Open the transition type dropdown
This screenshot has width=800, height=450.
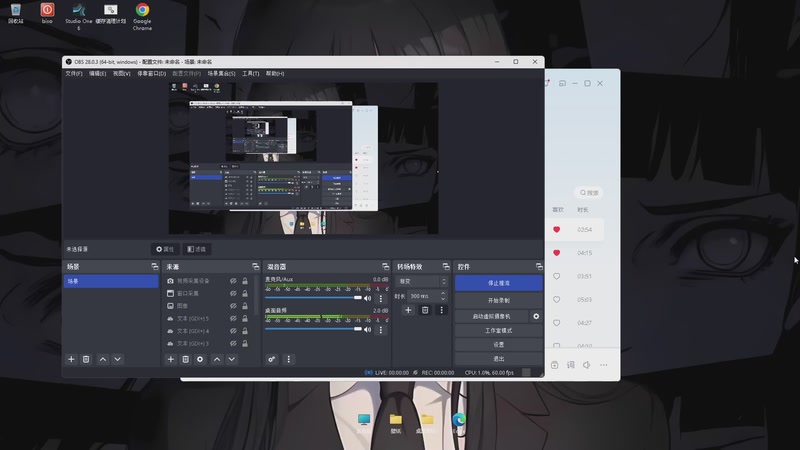421,281
